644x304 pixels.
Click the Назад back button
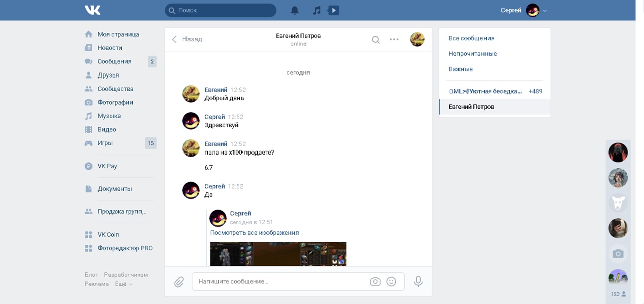[x=187, y=39]
